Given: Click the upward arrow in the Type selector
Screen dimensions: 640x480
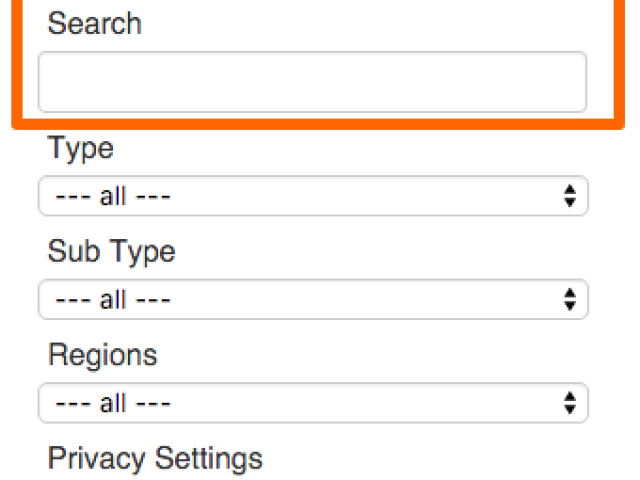Looking at the screenshot, I should click(570, 189).
